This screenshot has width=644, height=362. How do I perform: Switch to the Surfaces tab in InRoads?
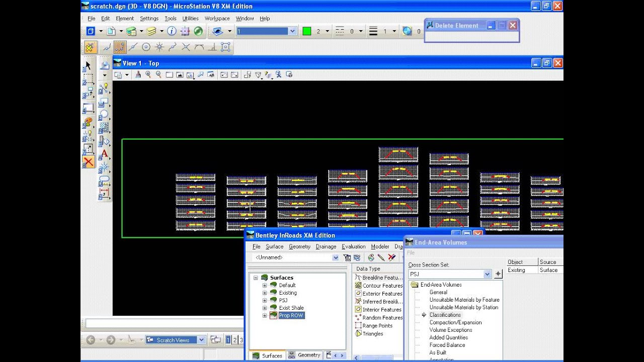tap(268, 355)
